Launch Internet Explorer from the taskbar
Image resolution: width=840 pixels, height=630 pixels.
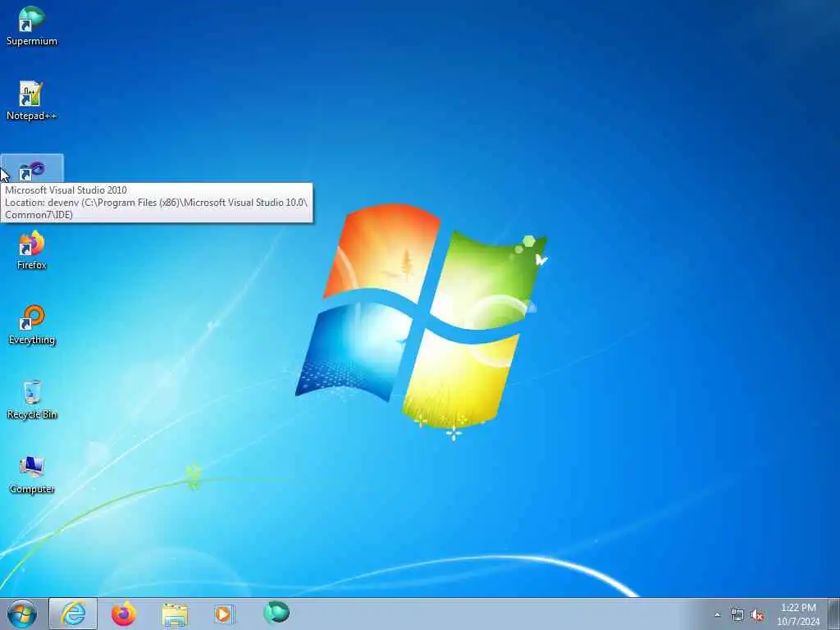tap(73, 614)
